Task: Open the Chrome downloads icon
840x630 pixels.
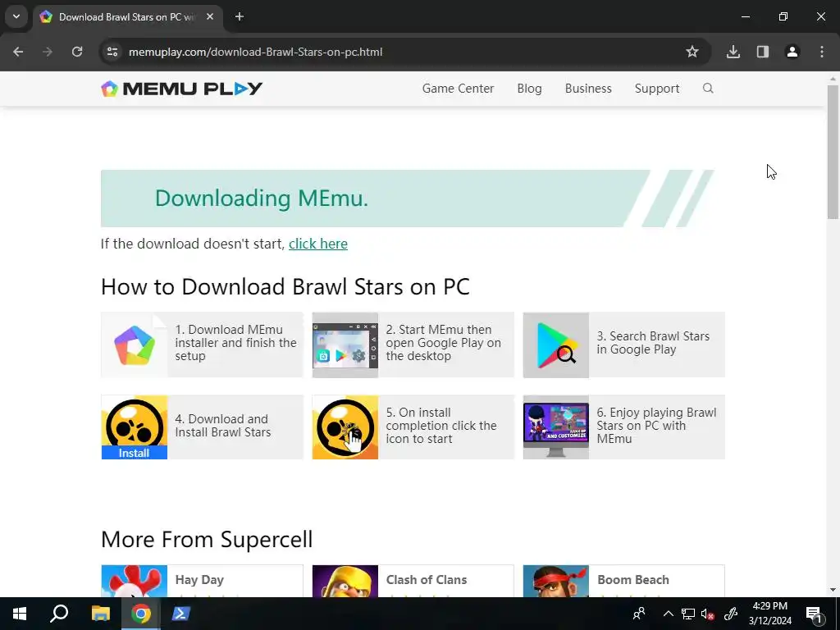Action: (x=733, y=52)
